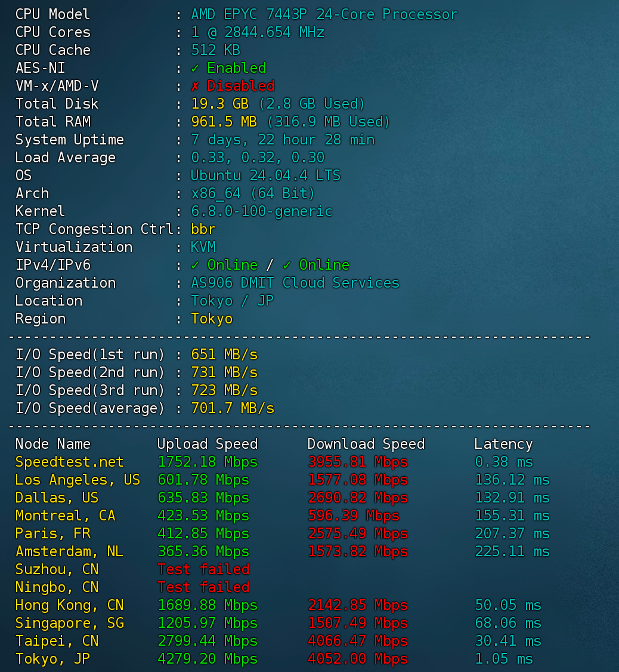The width and height of the screenshot is (619, 672).
Task: Select the 961.5 MB total RAM value
Action: tap(224, 122)
